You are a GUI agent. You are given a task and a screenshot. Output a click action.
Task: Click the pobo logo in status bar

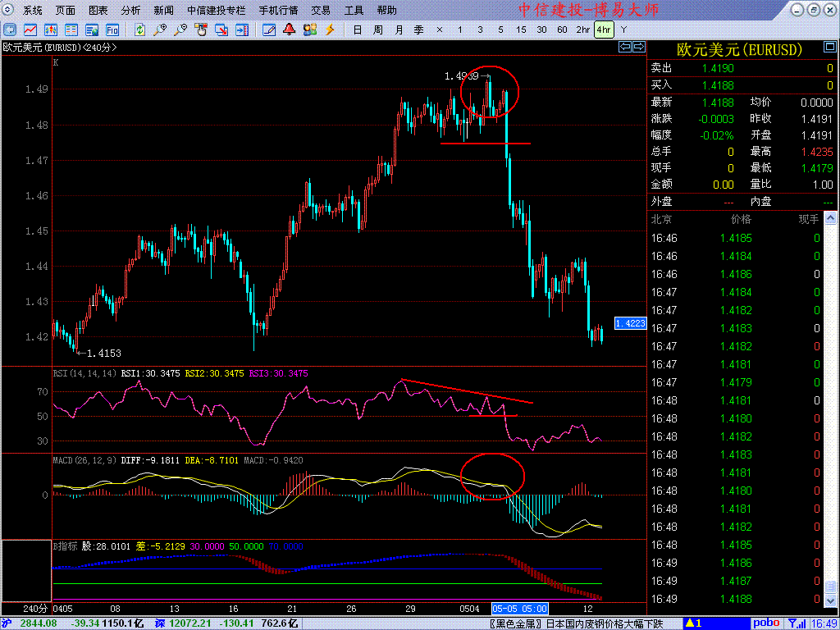[767, 623]
